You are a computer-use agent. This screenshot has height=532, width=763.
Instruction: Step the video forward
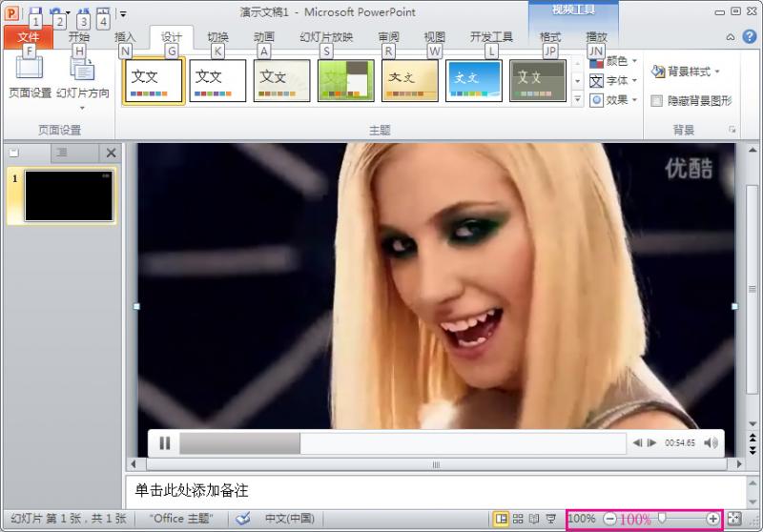652,442
